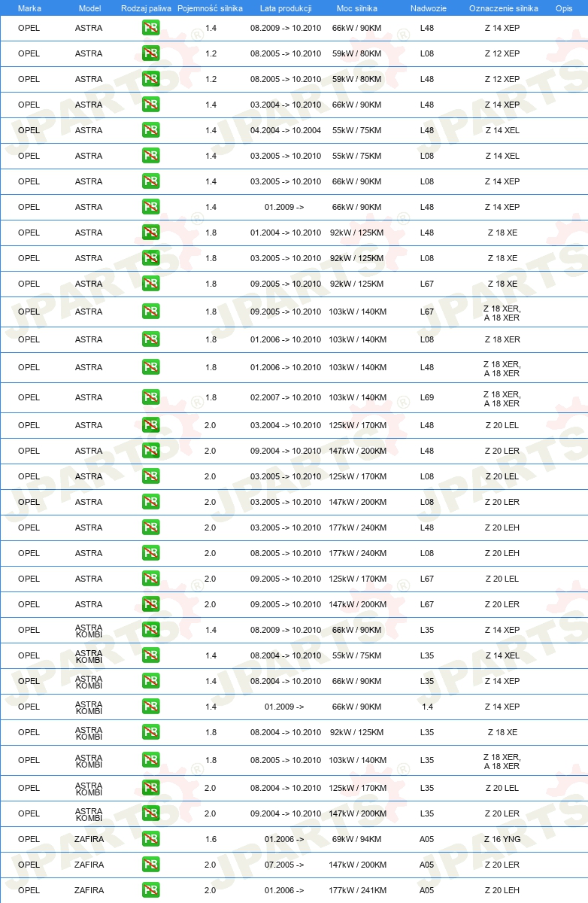The width and height of the screenshot is (588, 903).
Task: Click the 'Z 12 XEP' cell in the L08 row
Action: point(502,53)
